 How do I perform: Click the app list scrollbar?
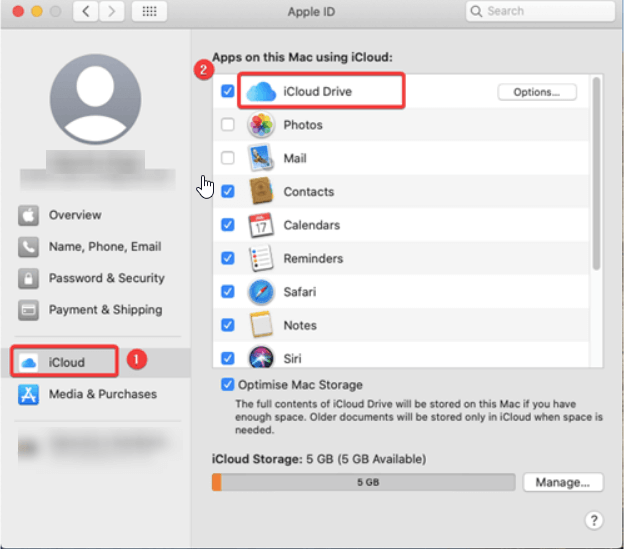(x=596, y=174)
